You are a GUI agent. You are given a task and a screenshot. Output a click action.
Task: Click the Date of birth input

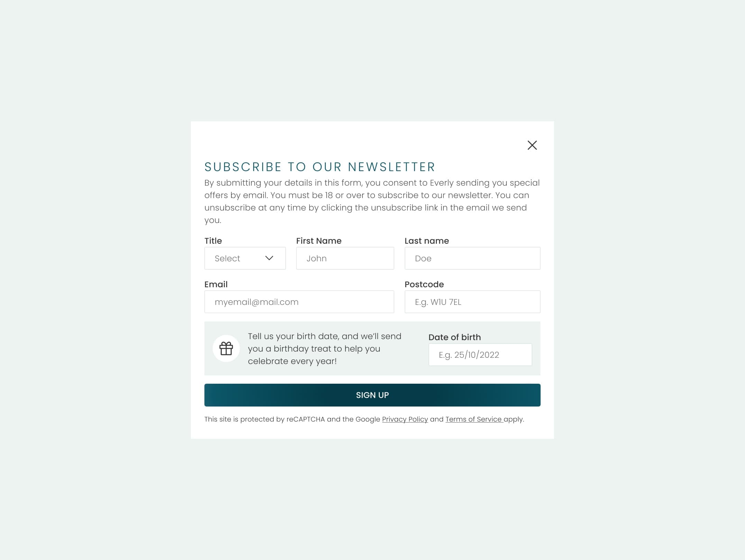coord(480,355)
